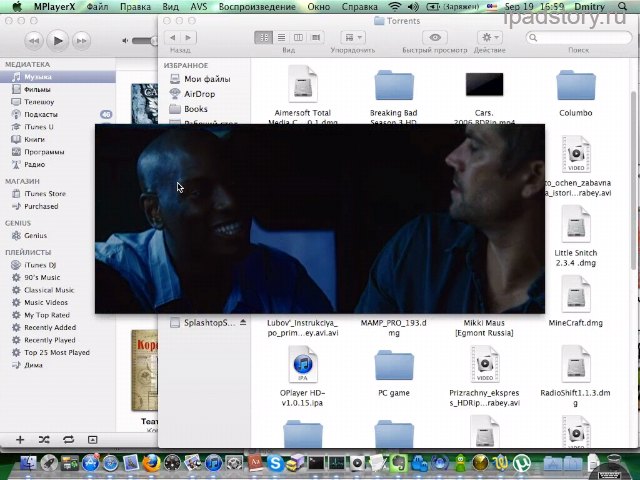Click Quick Look eye button
Image resolution: width=640 pixels, height=480 pixels.
coord(435,38)
